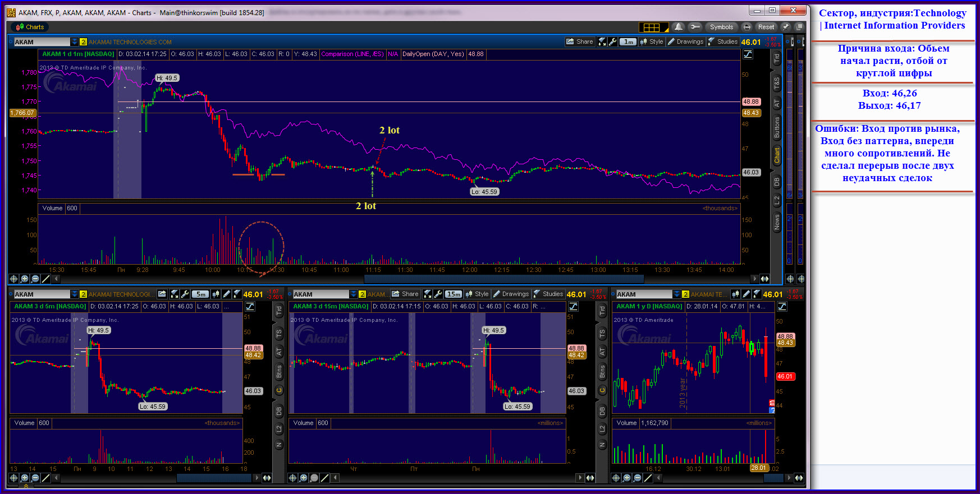The image size is (980, 494).
Task: Click share icon in the 5m chart
Action: 162,294
